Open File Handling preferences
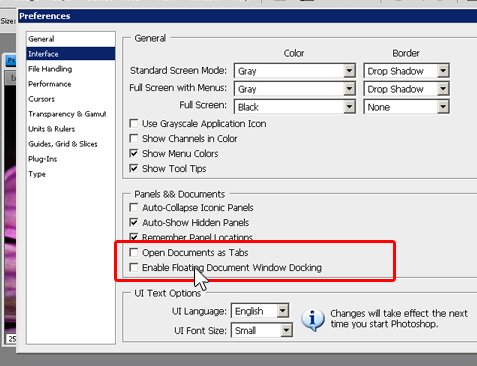Screen dimensions: 477x366 71,69
